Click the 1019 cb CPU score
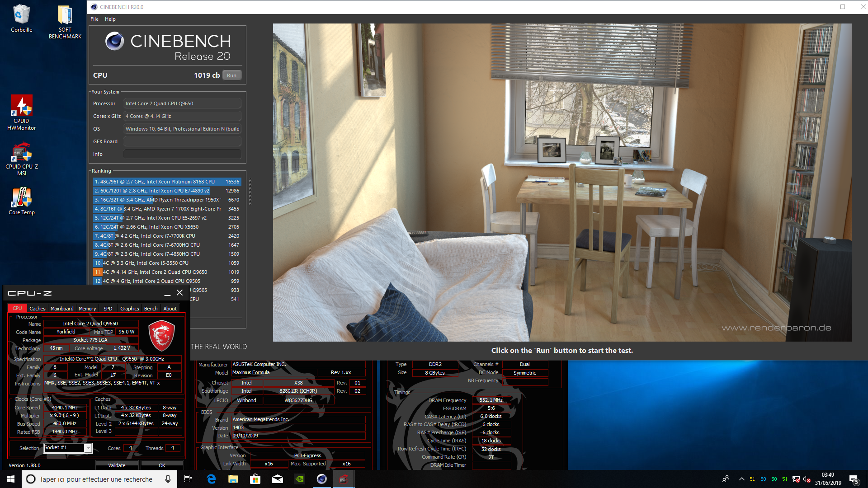The image size is (868, 488). 207,75
